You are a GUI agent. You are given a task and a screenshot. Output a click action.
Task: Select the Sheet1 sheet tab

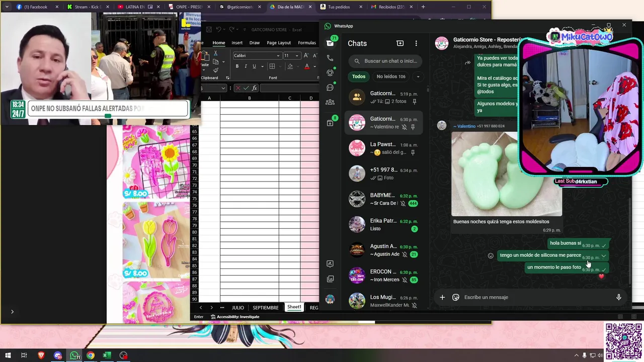(x=294, y=307)
